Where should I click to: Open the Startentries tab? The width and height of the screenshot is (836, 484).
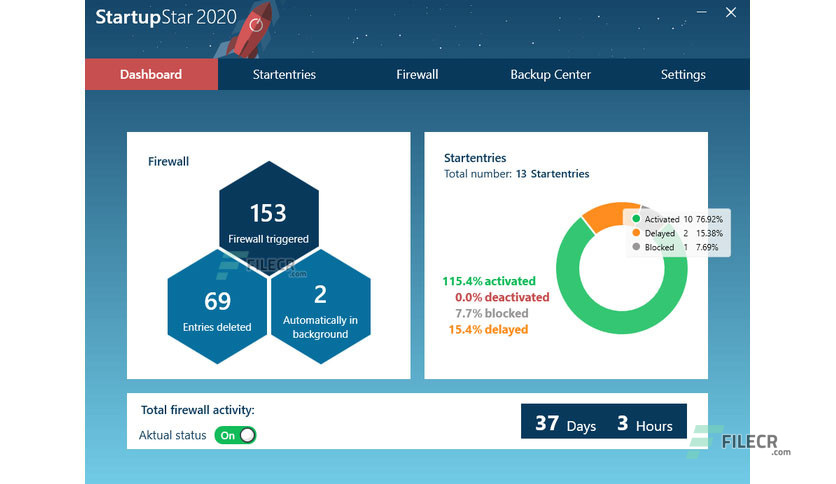[284, 75]
